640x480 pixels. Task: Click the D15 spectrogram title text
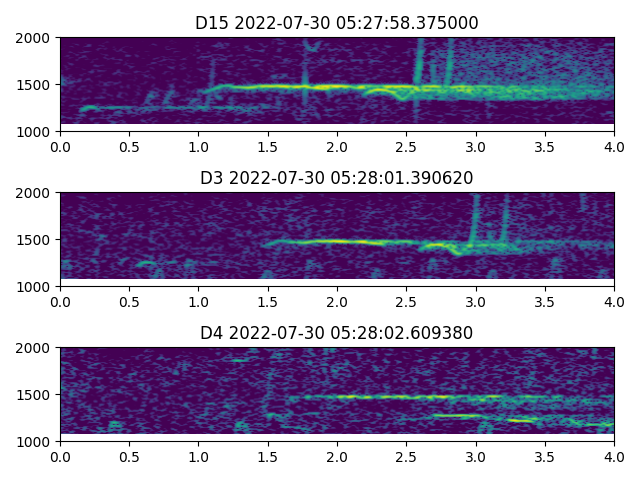click(337, 23)
